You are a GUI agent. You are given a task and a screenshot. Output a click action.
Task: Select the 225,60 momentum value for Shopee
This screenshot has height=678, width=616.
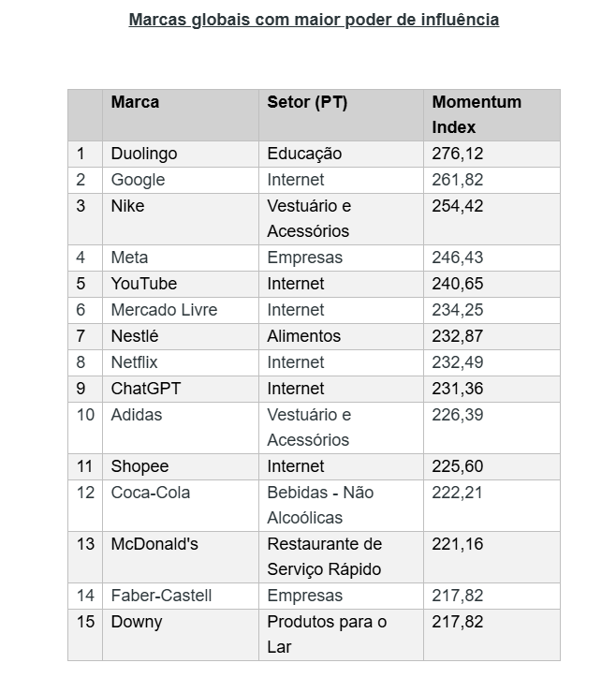coord(458,466)
